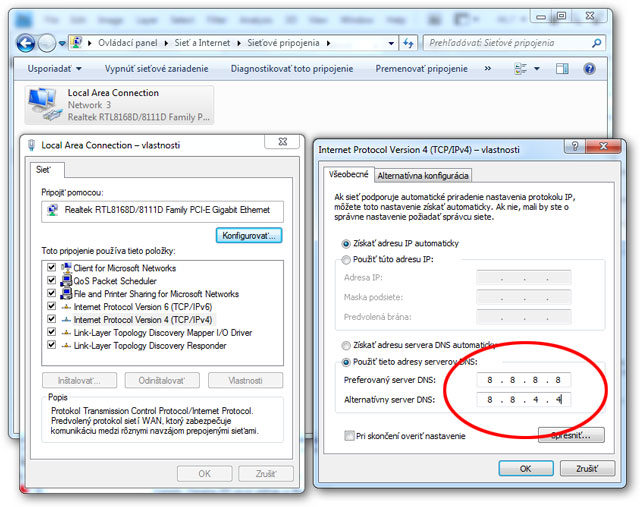Open the recent pages dropdown next to navigation arrows
Screen dimensions: 640x507
(62, 43)
